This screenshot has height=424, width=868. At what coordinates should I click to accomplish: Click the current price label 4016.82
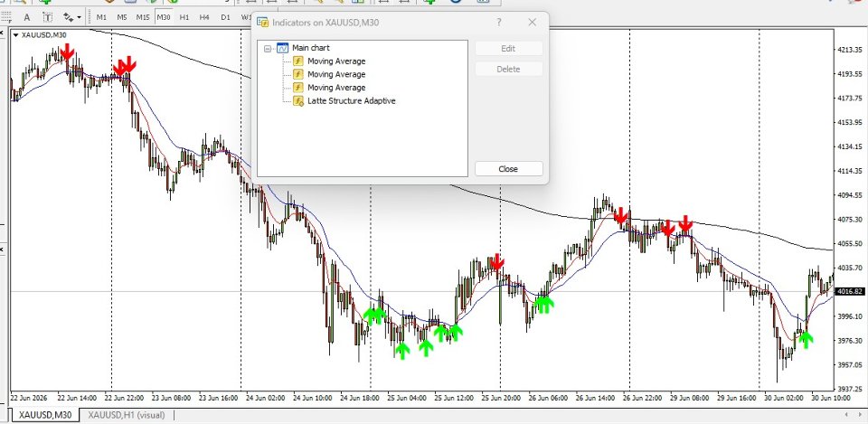850,292
